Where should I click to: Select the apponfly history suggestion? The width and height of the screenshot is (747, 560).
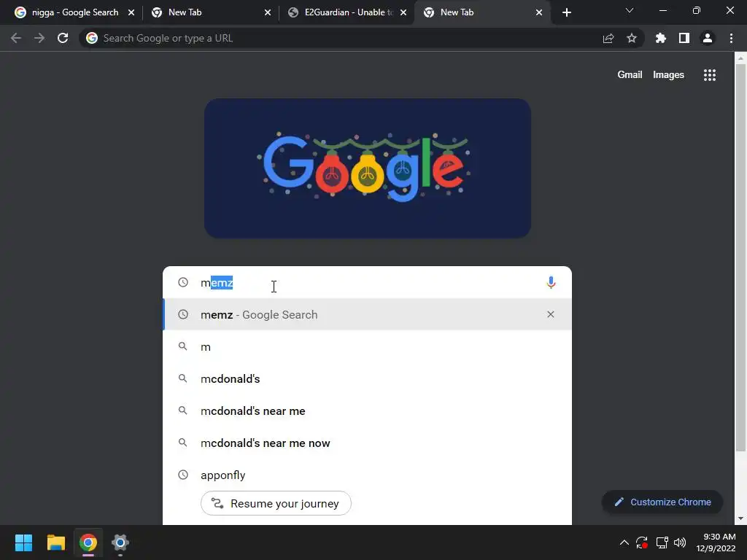[x=367, y=475]
